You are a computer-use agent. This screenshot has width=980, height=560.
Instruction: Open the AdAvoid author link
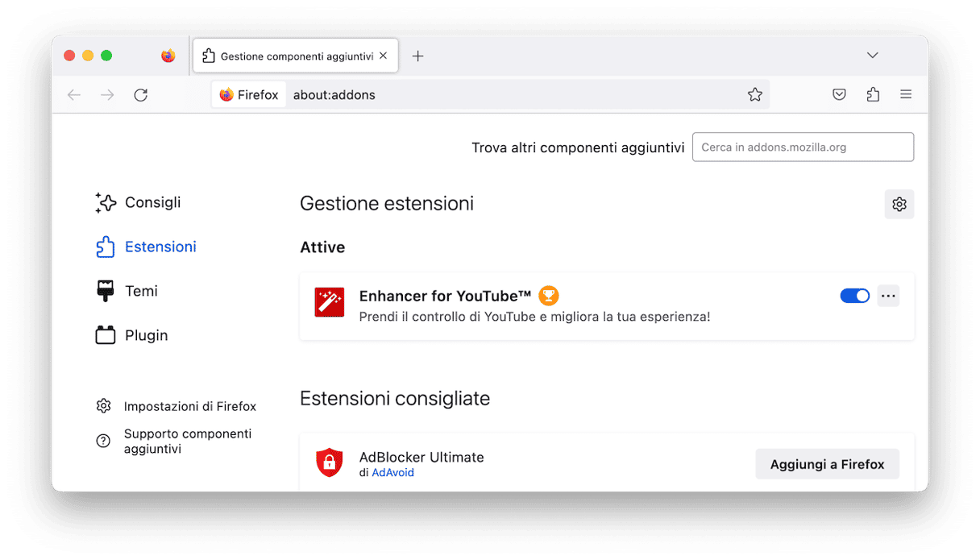(392, 473)
